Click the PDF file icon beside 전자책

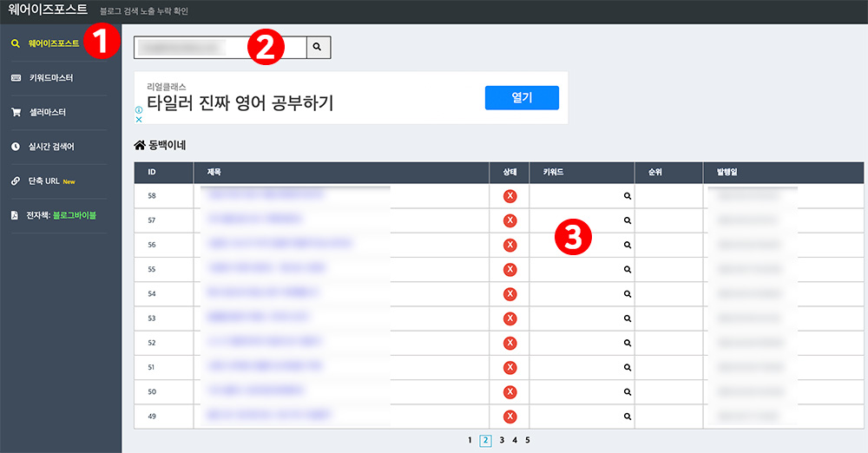(x=15, y=215)
